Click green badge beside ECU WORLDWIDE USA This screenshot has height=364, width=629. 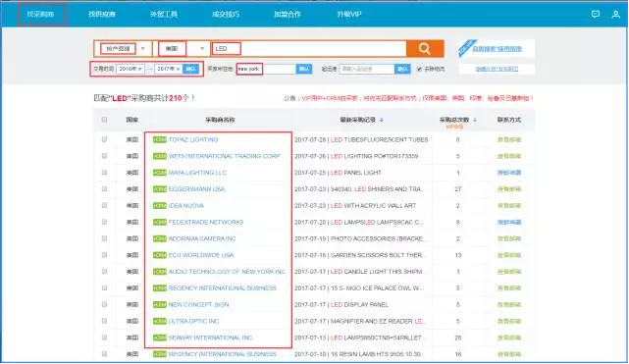point(160,255)
